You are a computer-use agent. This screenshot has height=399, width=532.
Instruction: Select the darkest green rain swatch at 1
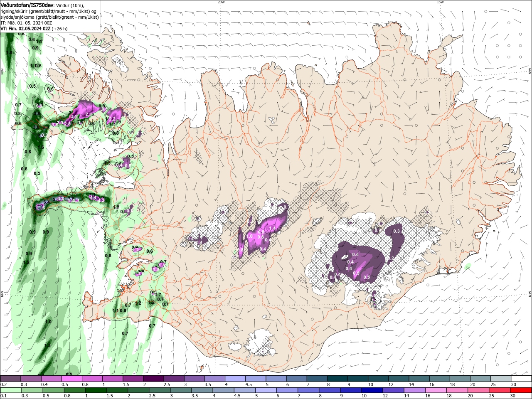point(96,390)
